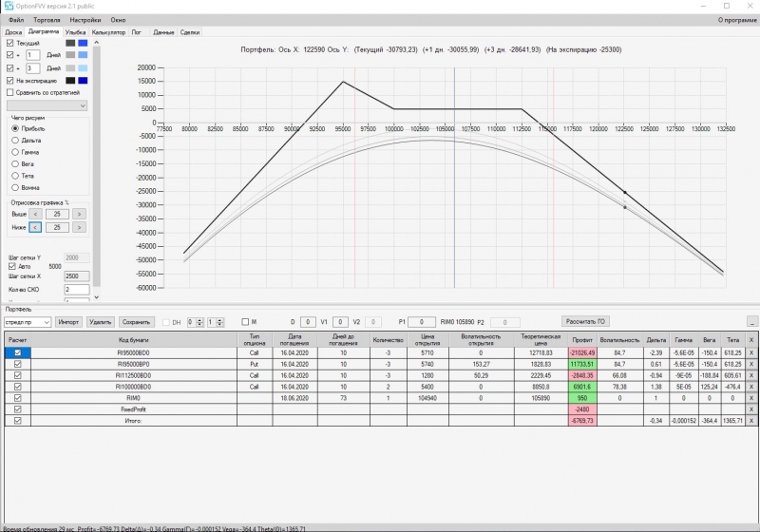The height and width of the screenshot is (532, 760).
Task: Open the Настройки menu
Action: pyautogui.click(x=85, y=20)
